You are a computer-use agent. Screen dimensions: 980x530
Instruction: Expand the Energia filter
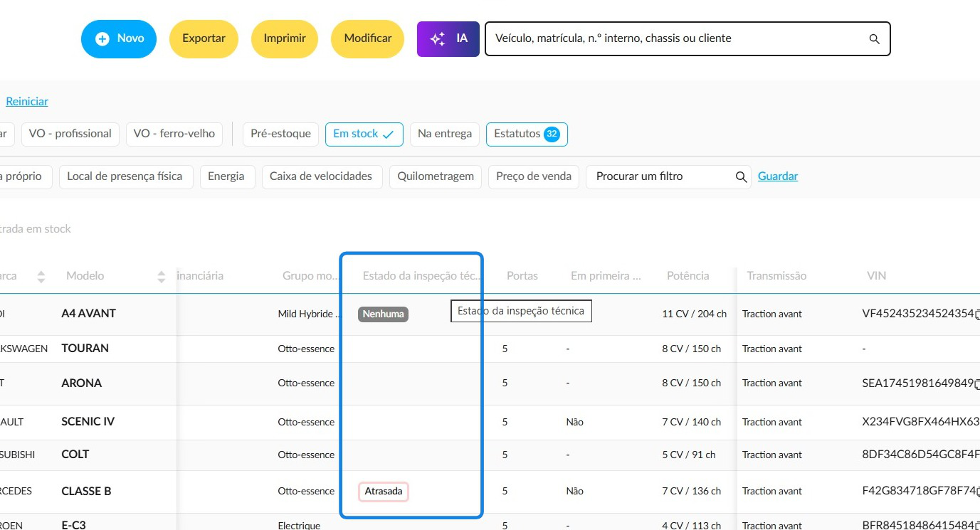coord(226,177)
